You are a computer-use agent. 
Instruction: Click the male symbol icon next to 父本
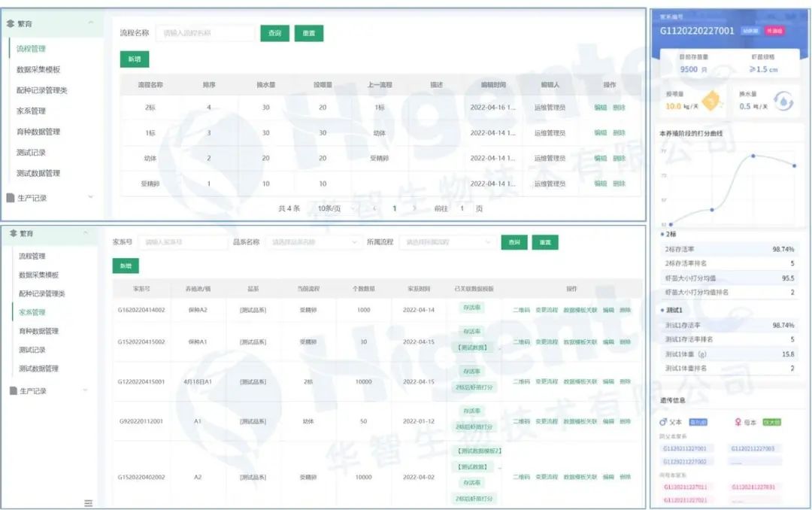662,422
